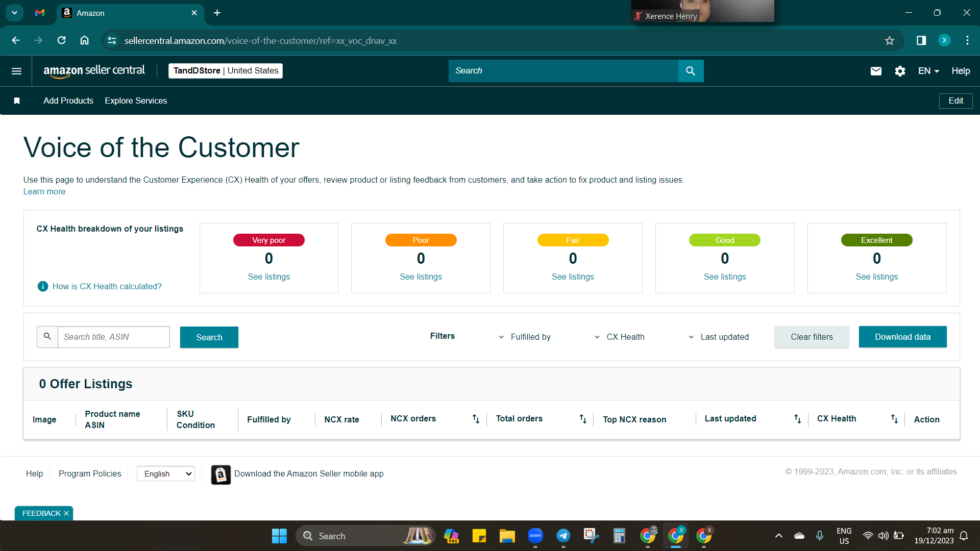The height and width of the screenshot is (551, 980).
Task: View site information icon in address bar
Action: coord(112,40)
